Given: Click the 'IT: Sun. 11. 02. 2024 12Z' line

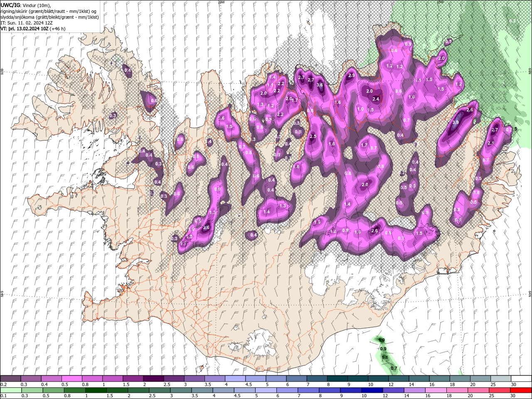Looking at the screenshot, I should [27, 22].
